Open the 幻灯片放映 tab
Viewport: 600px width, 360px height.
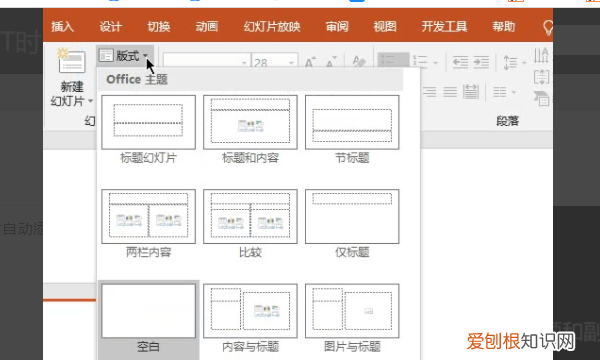tap(272, 26)
